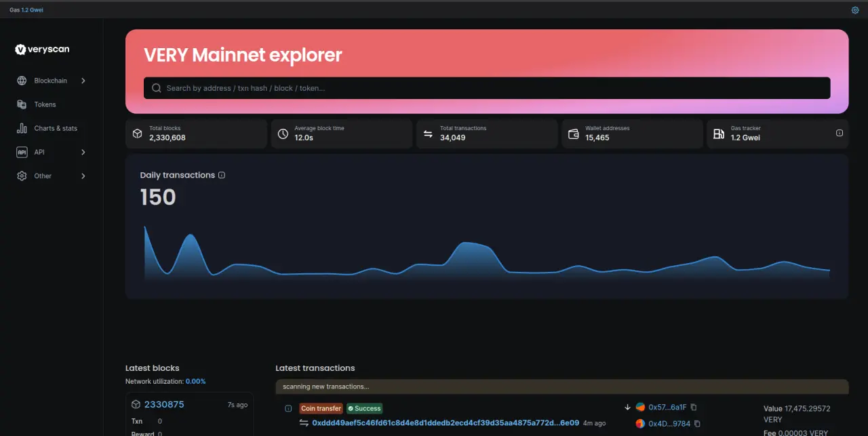This screenshot has height=436, width=868.
Task: Click the Total blocks cube icon
Action: click(138, 134)
